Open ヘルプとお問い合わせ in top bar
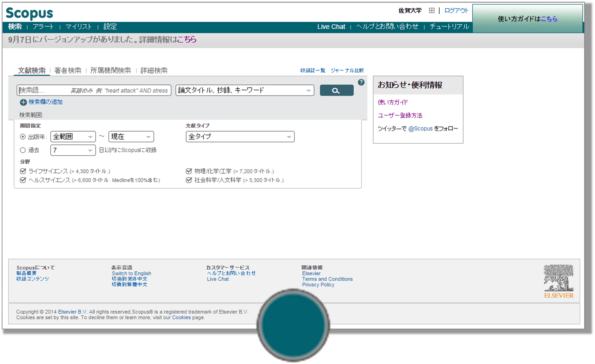The image size is (595, 364). coord(387,27)
